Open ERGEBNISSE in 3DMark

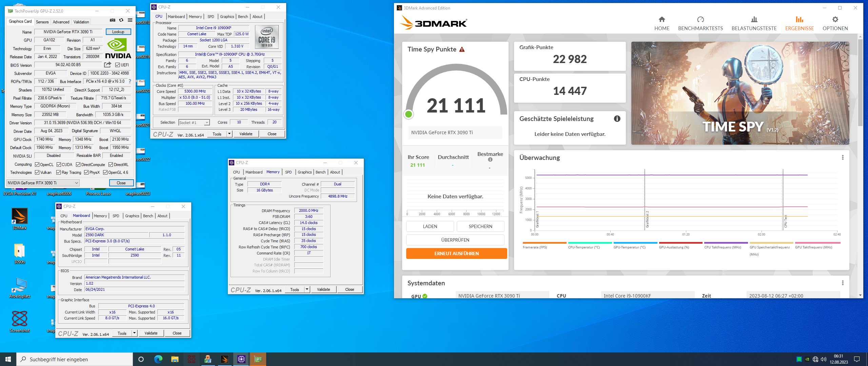[x=800, y=23]
